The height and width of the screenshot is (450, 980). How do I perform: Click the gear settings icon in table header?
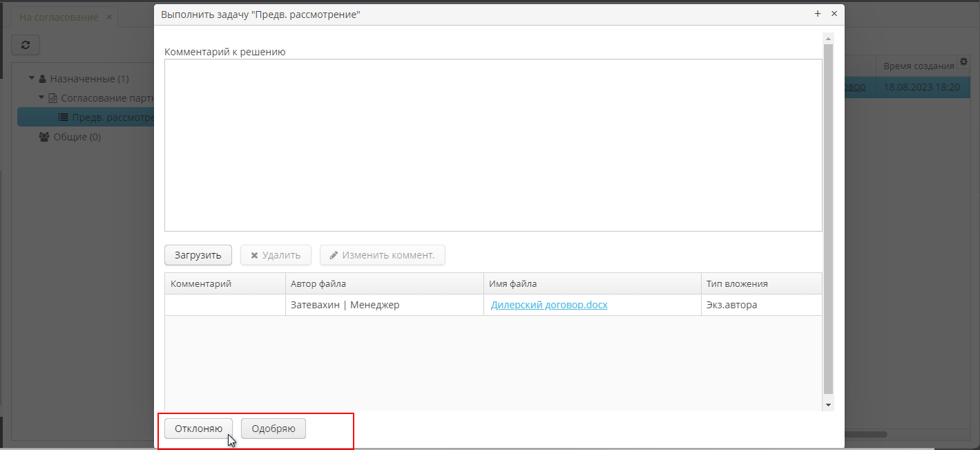(x=963, y=62)
